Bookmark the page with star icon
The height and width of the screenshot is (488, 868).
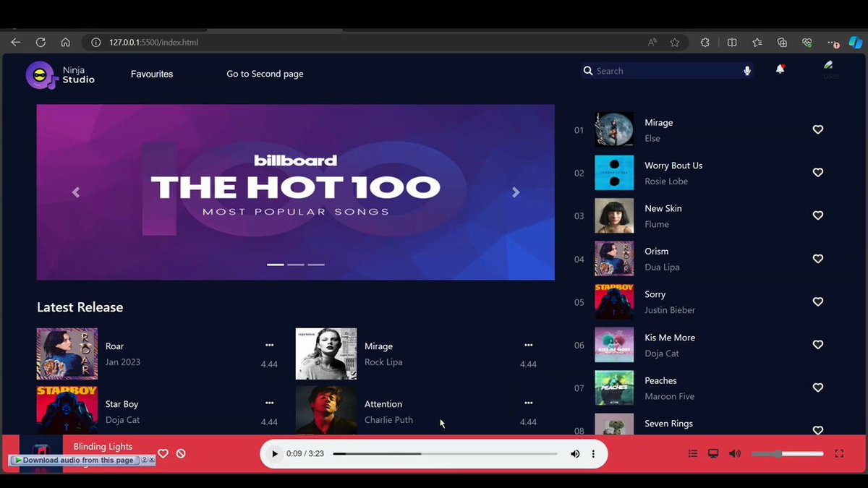(675, 42)
